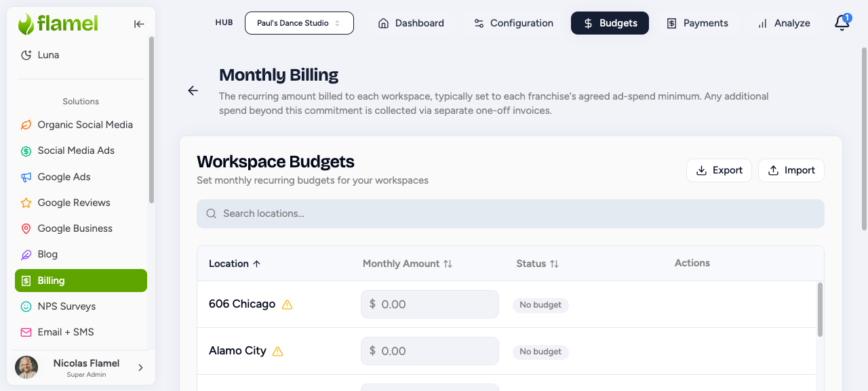The height and width of the screenshot is (391, 868).
Task: Import workspace budgets
Action: click(x=791, y=170)
